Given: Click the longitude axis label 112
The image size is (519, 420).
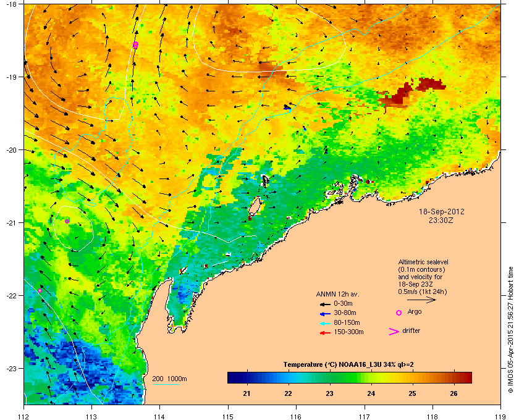Looking at the screenshot, I should (x=23, y=416).
